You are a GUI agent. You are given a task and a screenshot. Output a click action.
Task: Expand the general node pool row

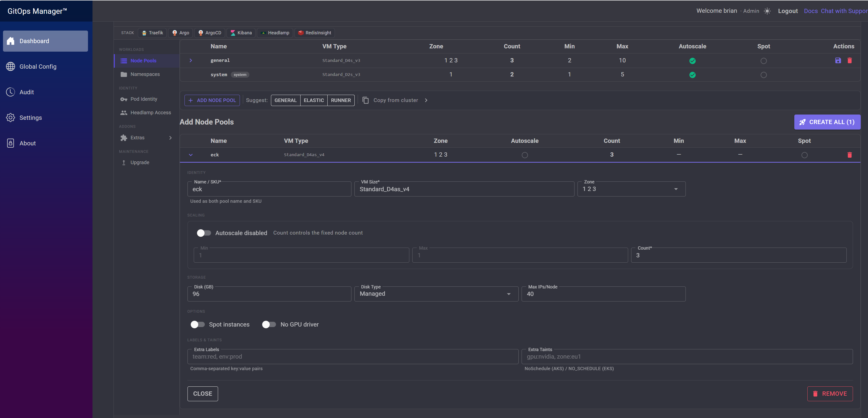pos(190,60)
